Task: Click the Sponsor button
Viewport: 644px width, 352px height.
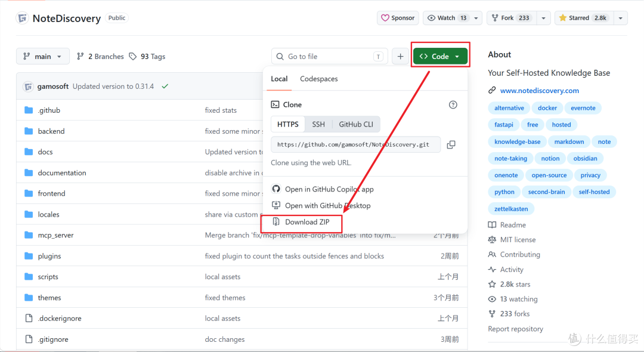Action: (398, 18)
